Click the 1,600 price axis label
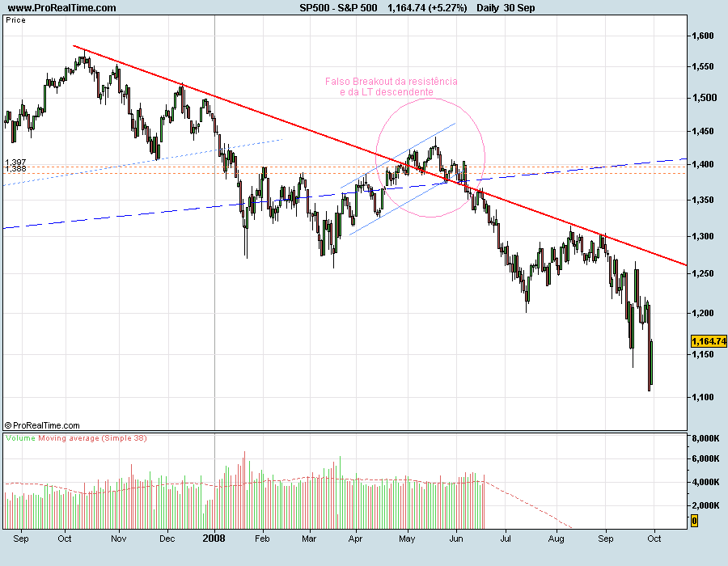Image resolution: width=728 pixels, height=566 pixels. [702, 36]
